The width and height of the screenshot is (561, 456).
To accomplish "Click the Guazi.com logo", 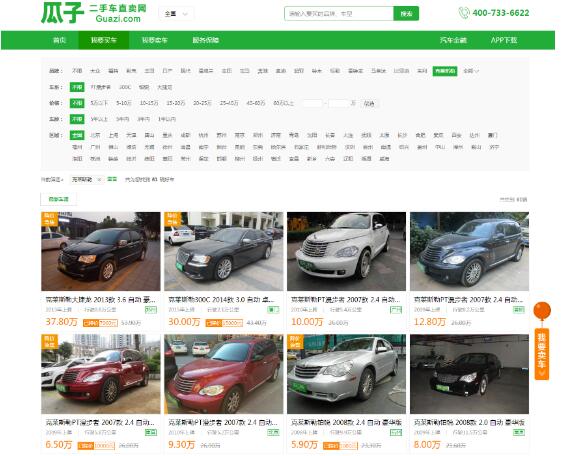I will [x=94, y=13].
